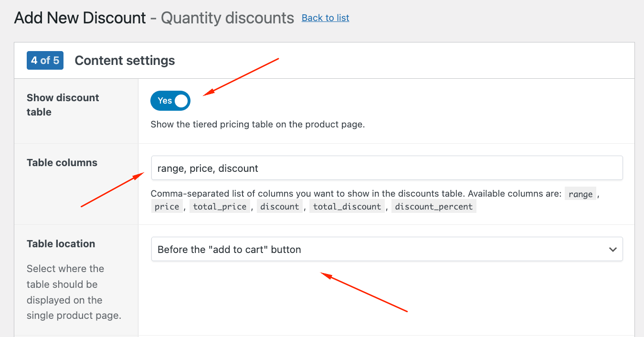
Task: Click the "Show discount table" row label
Action: [63, 105]
